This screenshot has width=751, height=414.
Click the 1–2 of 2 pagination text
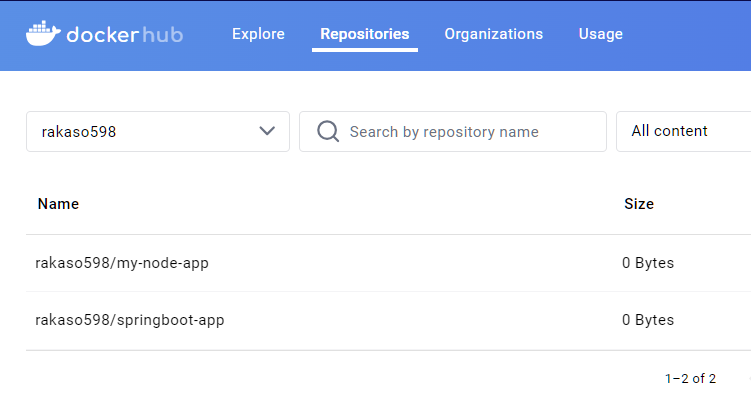pyautogui.click(x=690, y=379)
